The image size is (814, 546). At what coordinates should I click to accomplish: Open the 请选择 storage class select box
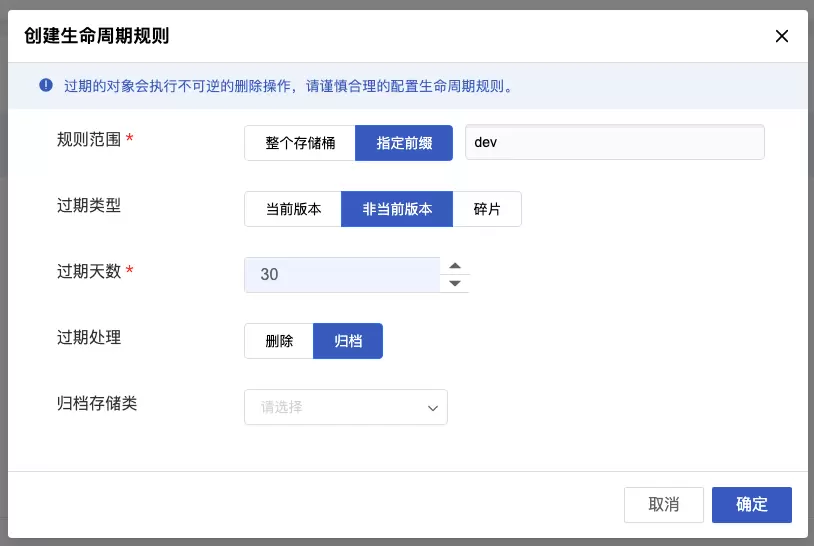click(335, 407)
